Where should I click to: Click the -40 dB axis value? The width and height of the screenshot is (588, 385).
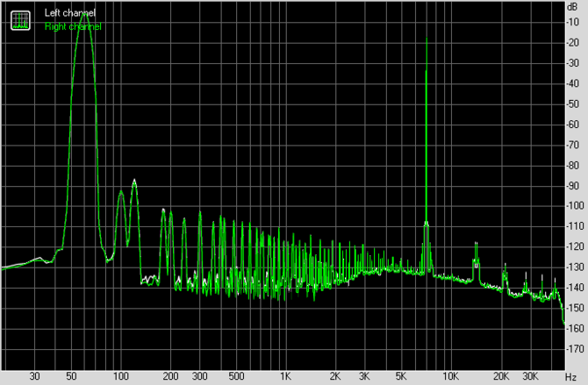pyautogui.click(x=574, y=83)
